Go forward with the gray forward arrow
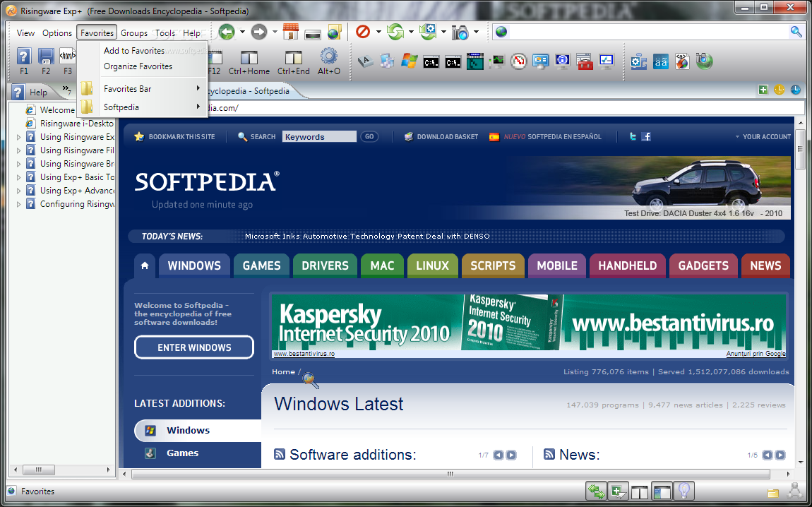Image resolution: width=812 pixels, height=507 pixels. tap(258, 32)
